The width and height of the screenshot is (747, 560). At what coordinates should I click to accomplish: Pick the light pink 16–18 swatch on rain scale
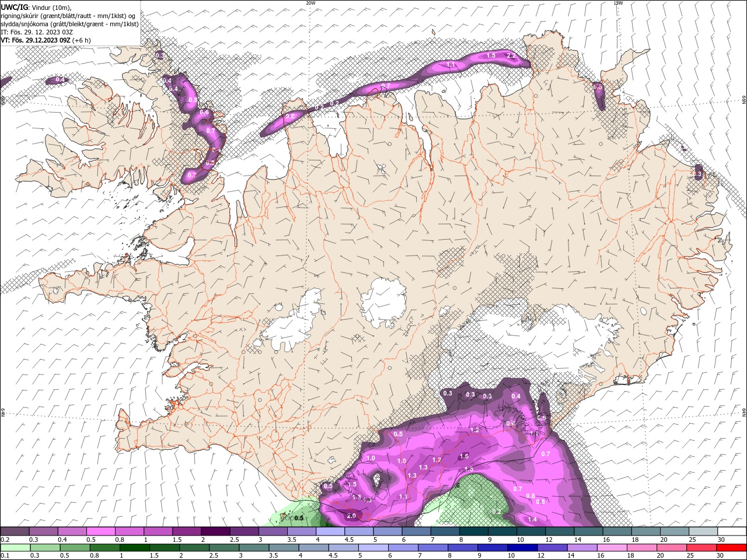[612, 548]
